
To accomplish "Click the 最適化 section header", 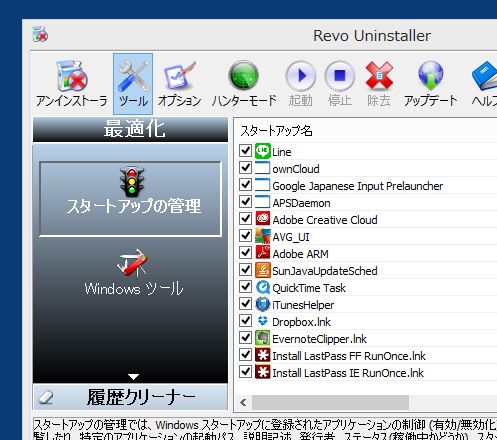I will tap(130, 129).
